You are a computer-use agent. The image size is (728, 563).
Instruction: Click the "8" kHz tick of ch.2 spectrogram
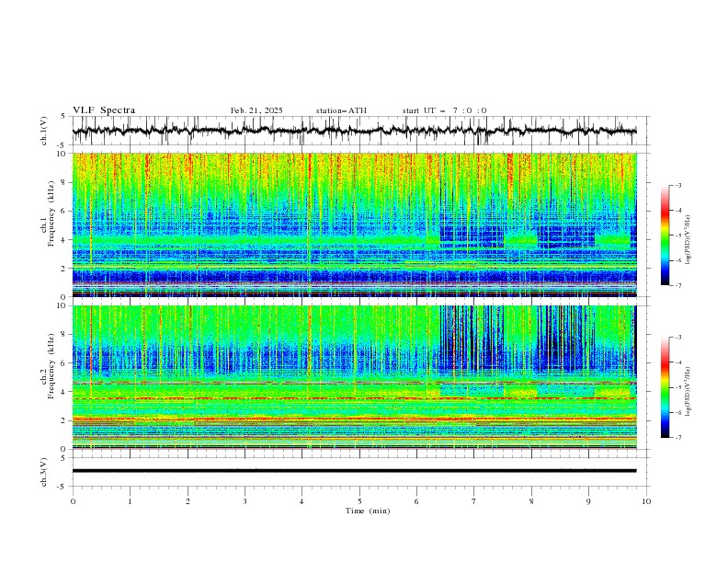click(64, 335)
